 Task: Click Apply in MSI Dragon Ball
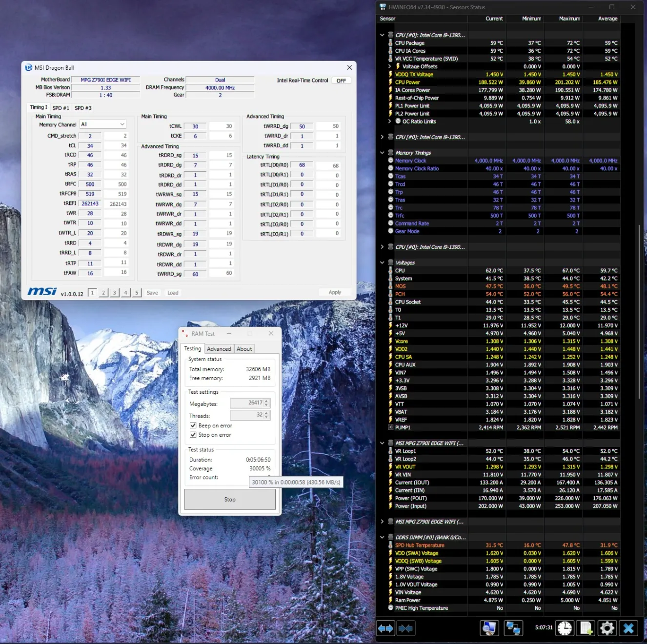335,292
